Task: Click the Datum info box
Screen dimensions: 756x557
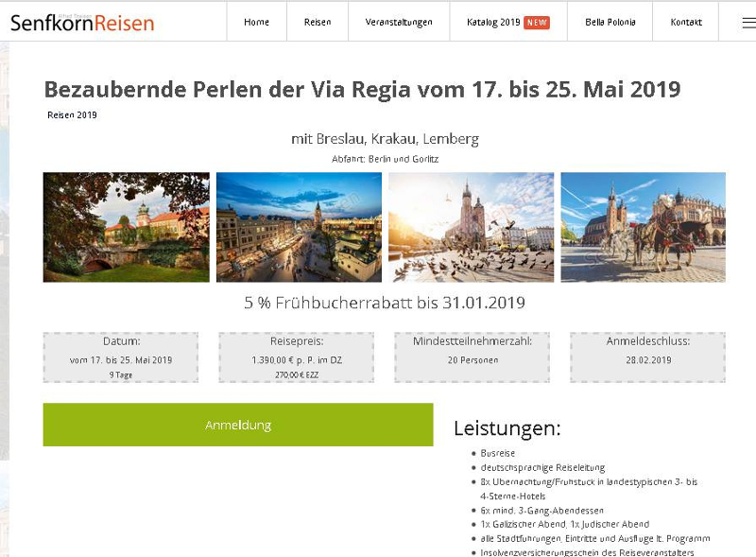Action: tap(121, 357)
